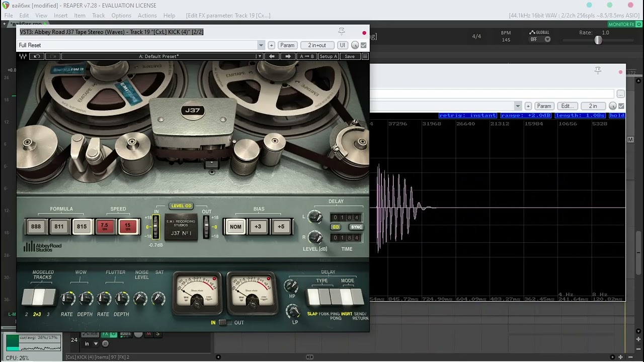The image size is (644, 362).
Task: Pin the background JS plugin window
Action: click(x=598, y=71)
